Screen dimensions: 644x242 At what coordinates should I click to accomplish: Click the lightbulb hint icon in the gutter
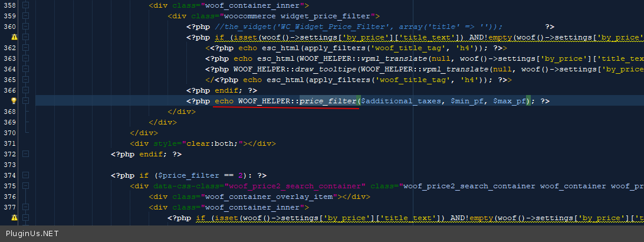(x=14, y=101)
